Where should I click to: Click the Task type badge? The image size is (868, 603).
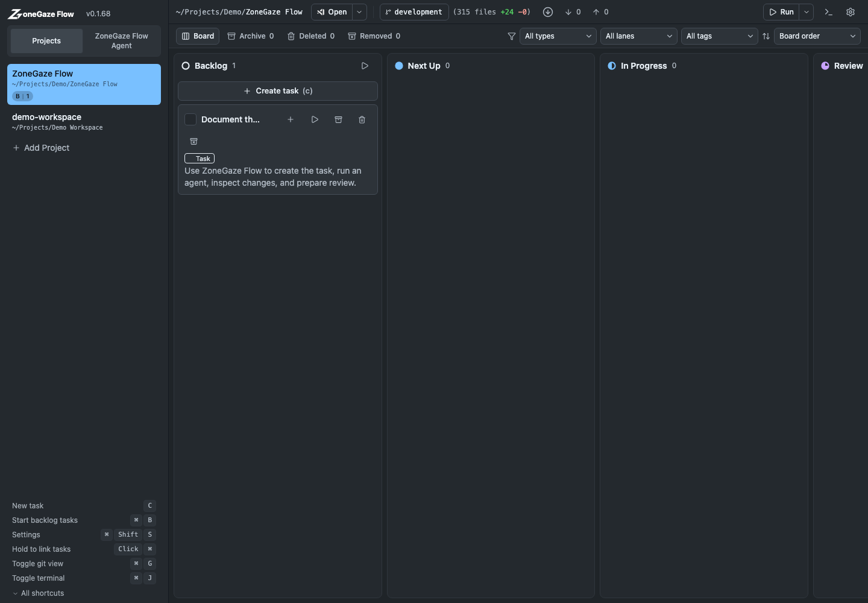200,159
